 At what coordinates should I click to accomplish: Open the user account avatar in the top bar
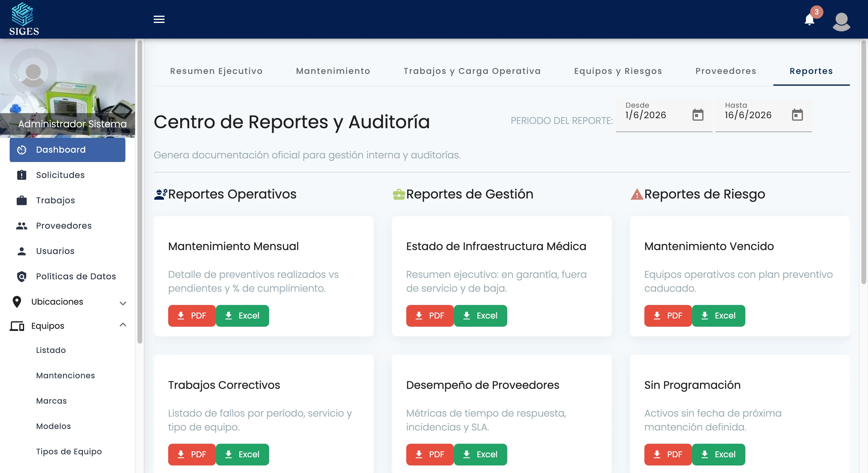click(841, 22)
